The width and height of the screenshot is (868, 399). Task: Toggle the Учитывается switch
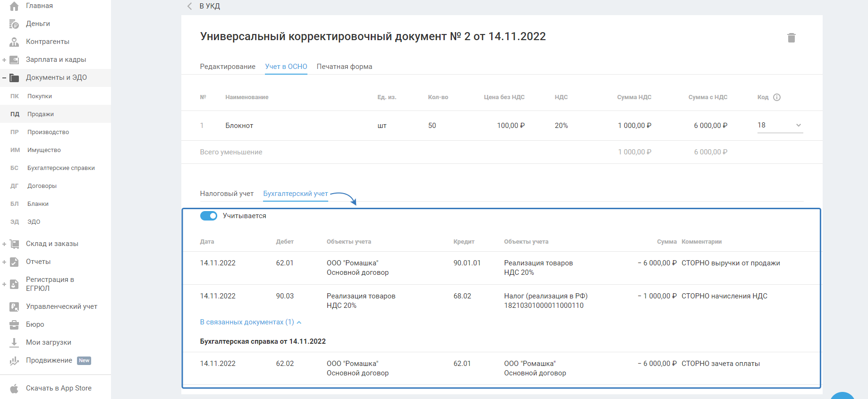pyautogui.click(x=208, y=216)
